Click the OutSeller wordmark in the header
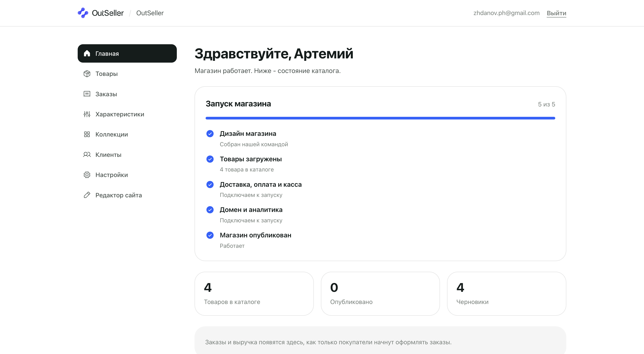Image resolution: width=644 pixels, height=354 pixels. [x=108, y=13]
